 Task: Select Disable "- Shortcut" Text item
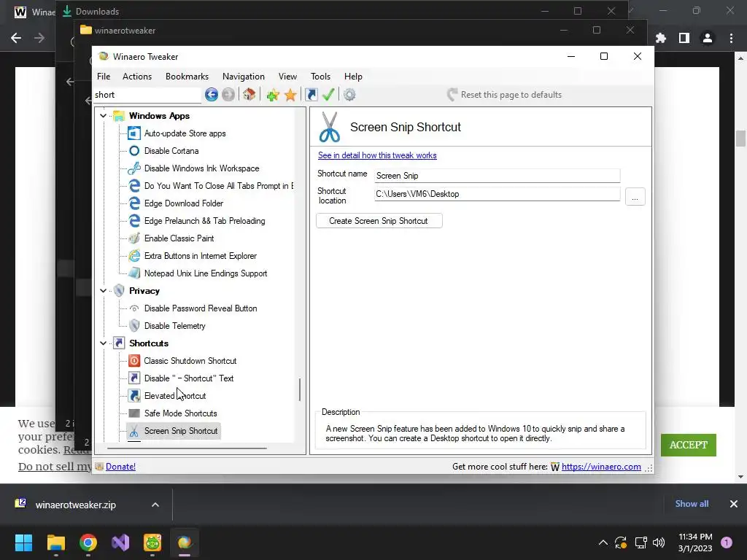(189, 378)
